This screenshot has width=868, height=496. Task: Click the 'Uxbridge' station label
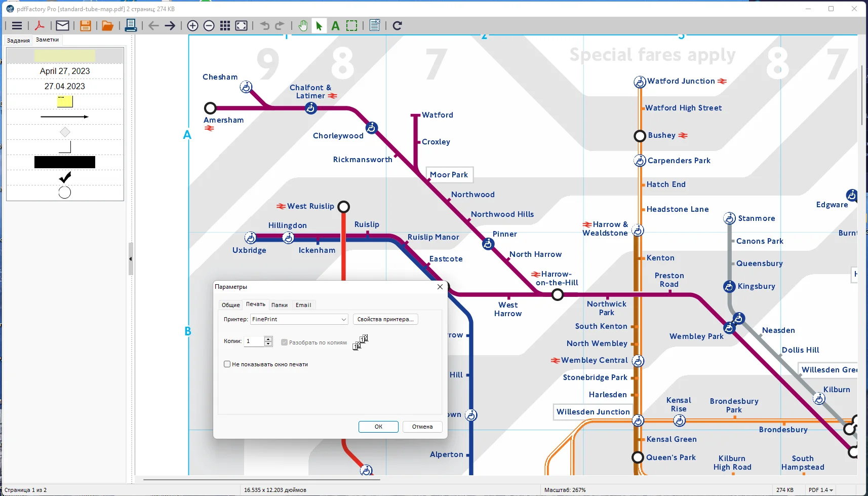(249, 250)
